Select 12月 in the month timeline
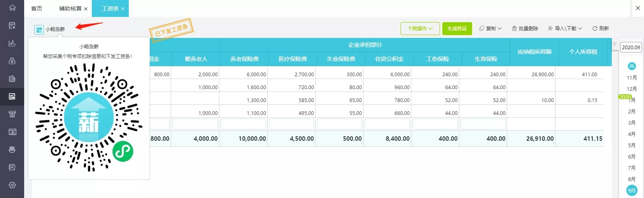The height and width of the screenshot is (198, 644). click(x=632, y=89)
